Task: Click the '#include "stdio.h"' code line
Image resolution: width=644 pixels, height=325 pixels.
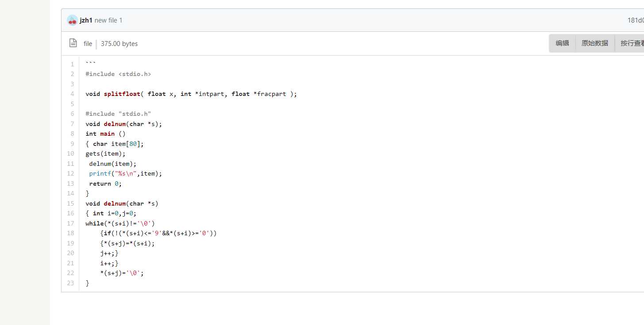Action: 118,114
